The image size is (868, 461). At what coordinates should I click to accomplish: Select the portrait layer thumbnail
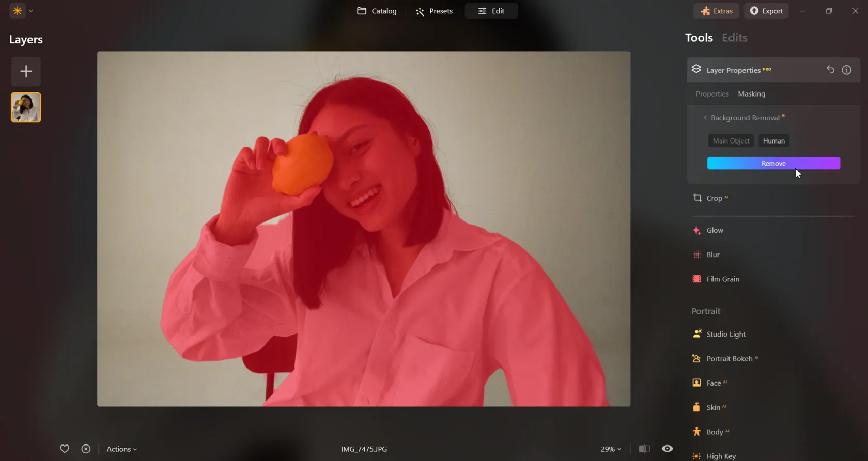pyautogui.click(x=26, y=107)
